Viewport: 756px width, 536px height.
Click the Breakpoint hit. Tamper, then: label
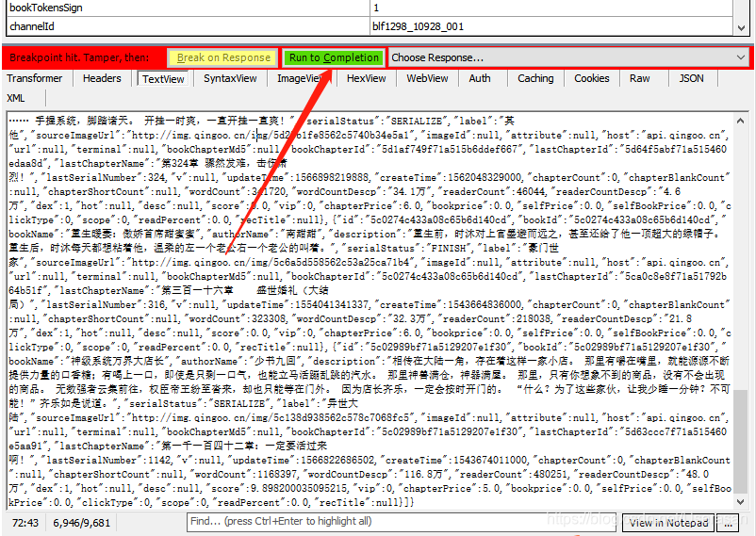click(x=79, y=57)
